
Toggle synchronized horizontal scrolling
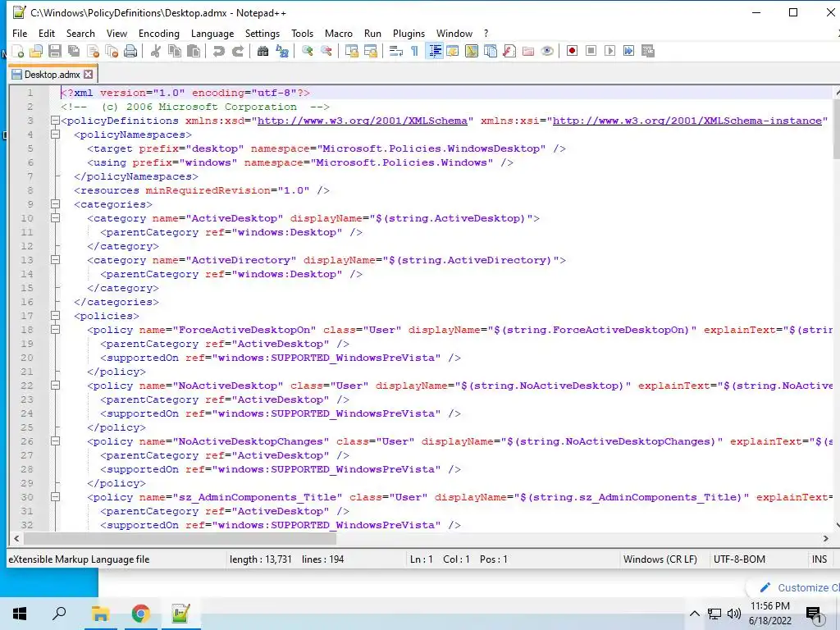click(370, 51)
